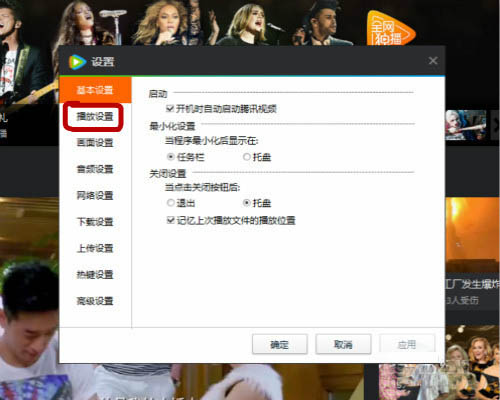Click the 应用 button
The image size is (500, 400).
[x=407, y=344]
